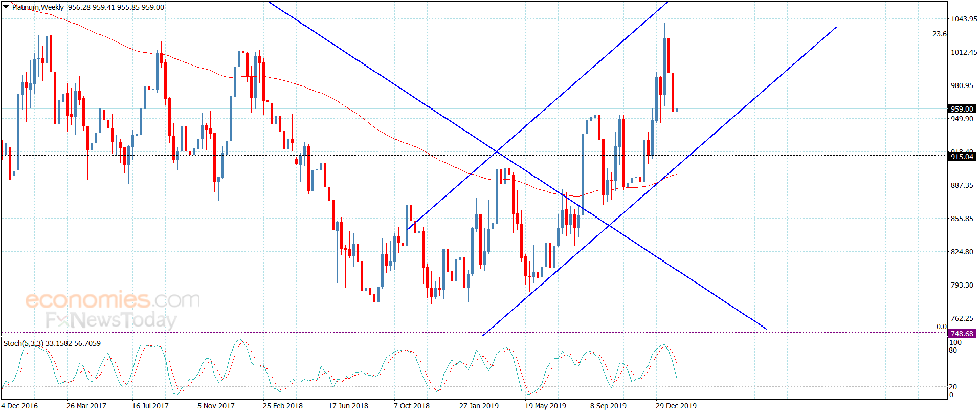Select the "Platinum,Weekly" chart title

tap(38, 7)
